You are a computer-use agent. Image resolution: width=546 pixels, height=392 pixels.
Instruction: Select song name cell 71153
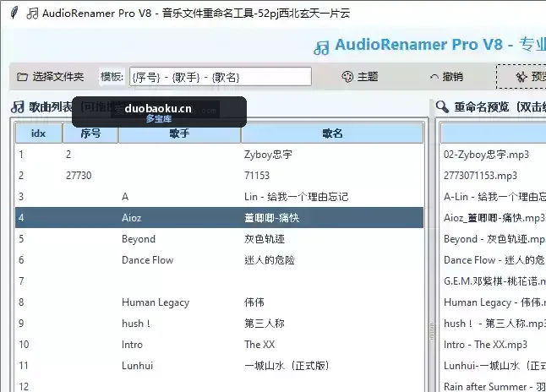tap(257, 176)
